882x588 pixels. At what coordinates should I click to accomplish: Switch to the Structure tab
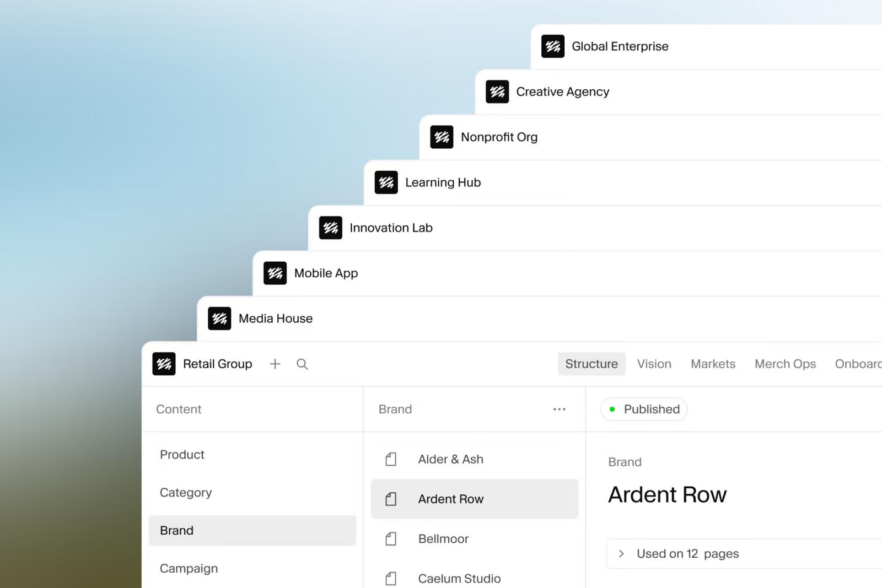(x=591, y=364)
